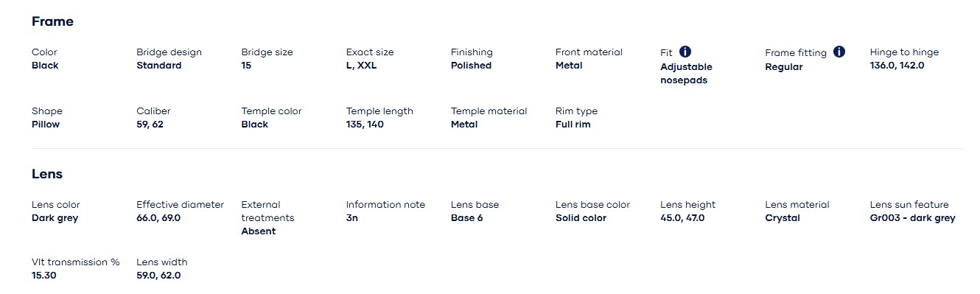Click the Effective diameter value 66.0, 69.0
The image size is (980, 294).
(158, 218)
